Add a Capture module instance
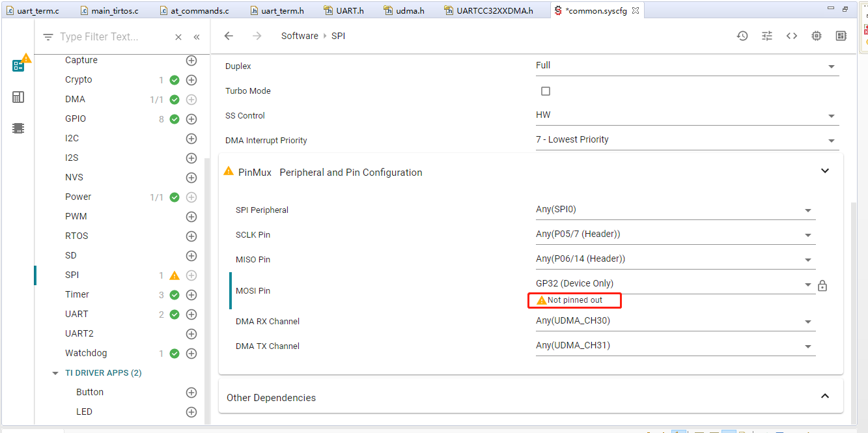868x433 pixels. (191, 61)
